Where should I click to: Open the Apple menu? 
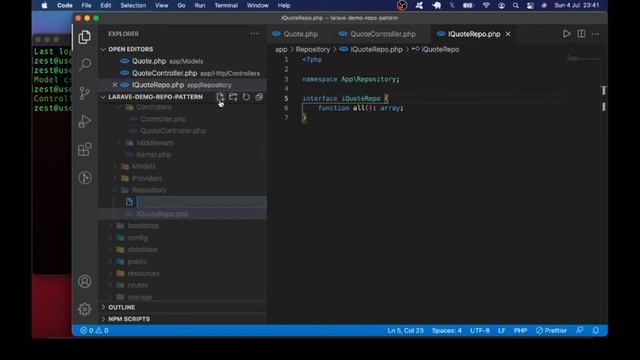[44, 5]
